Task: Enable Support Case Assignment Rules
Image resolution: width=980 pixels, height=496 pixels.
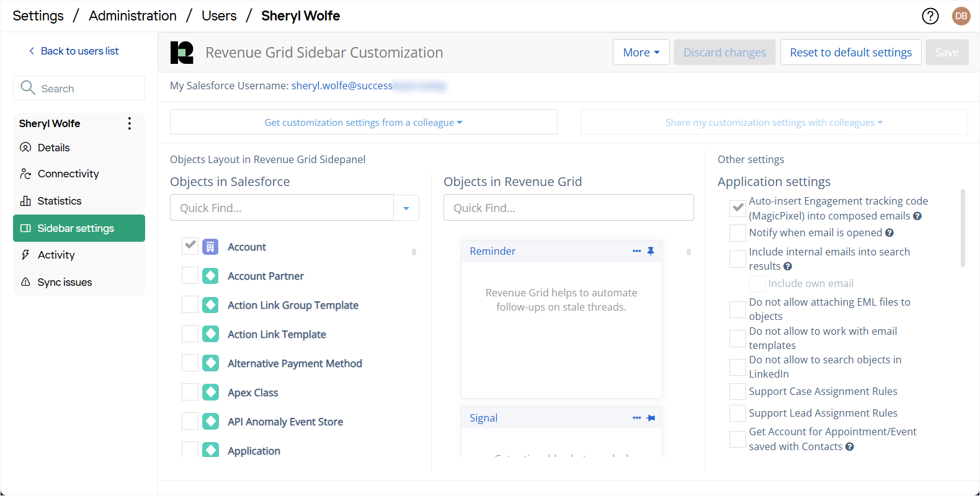Action: (737, 392)
